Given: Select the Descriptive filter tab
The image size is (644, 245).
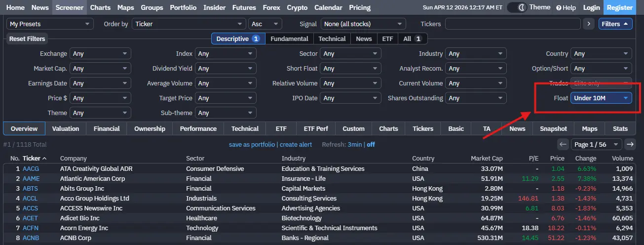Looking at the screenshot, I should coord(238,39).
